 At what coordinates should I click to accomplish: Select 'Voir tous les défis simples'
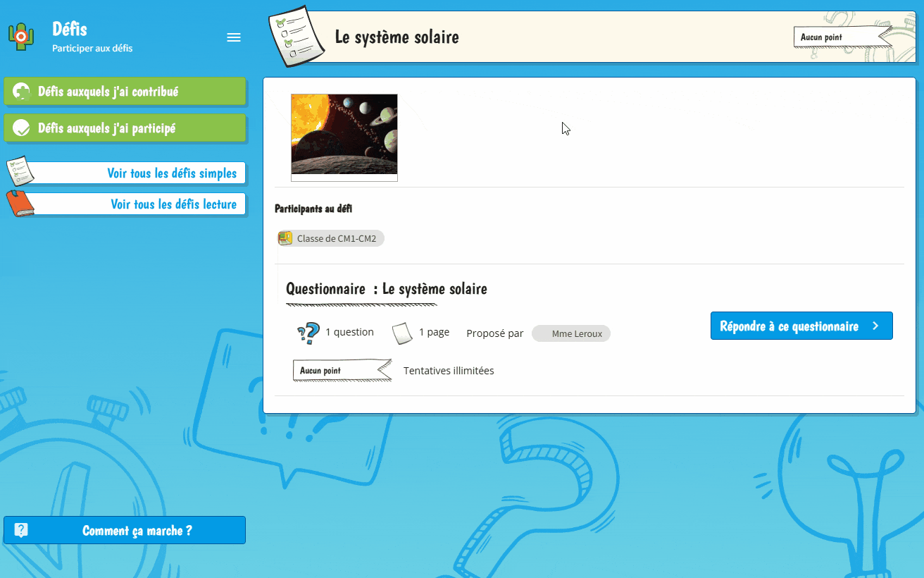point(171,173)
